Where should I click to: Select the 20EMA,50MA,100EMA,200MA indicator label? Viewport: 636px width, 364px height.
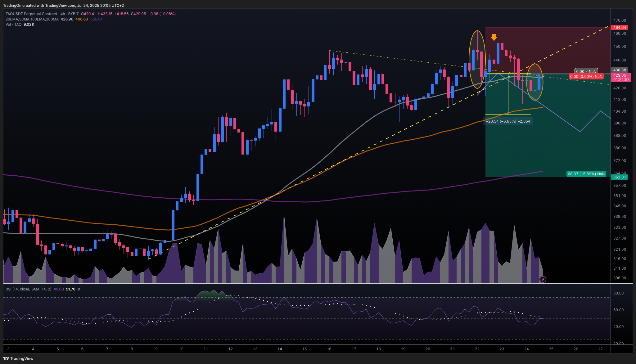pyautogui.click(x=32, y=19)
